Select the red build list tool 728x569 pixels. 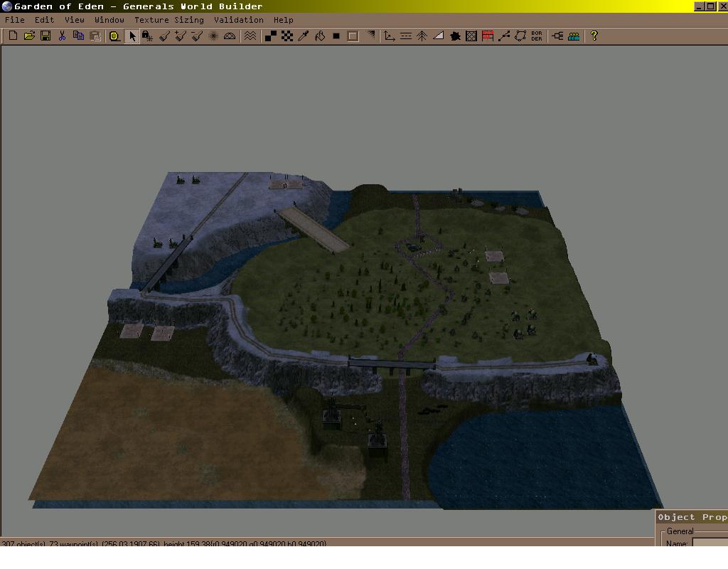[488, 36]
